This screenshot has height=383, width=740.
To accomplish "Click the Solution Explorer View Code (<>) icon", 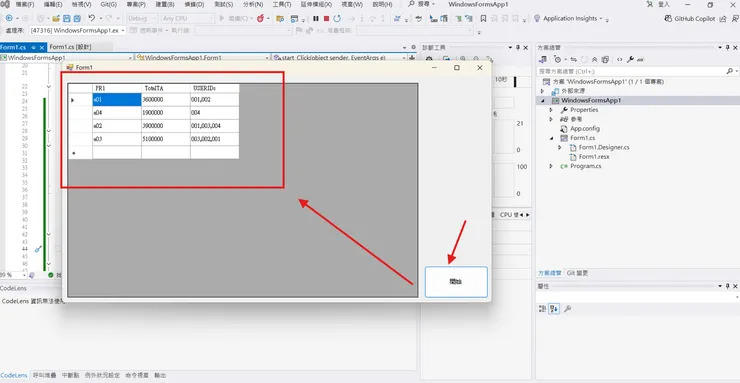I will pos(620,59).
